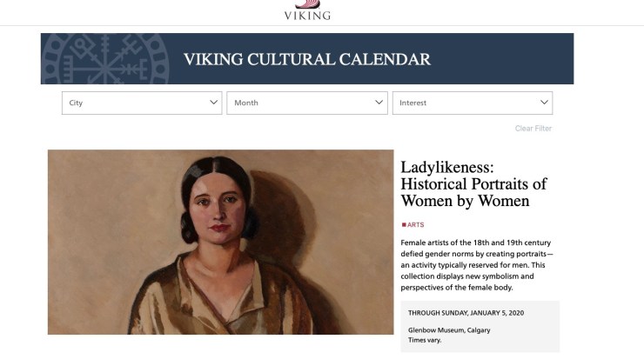The width and height of the screenshot is (644, 359).
Task: Open the Ladylikeness event title
Action: pos(473,183)
